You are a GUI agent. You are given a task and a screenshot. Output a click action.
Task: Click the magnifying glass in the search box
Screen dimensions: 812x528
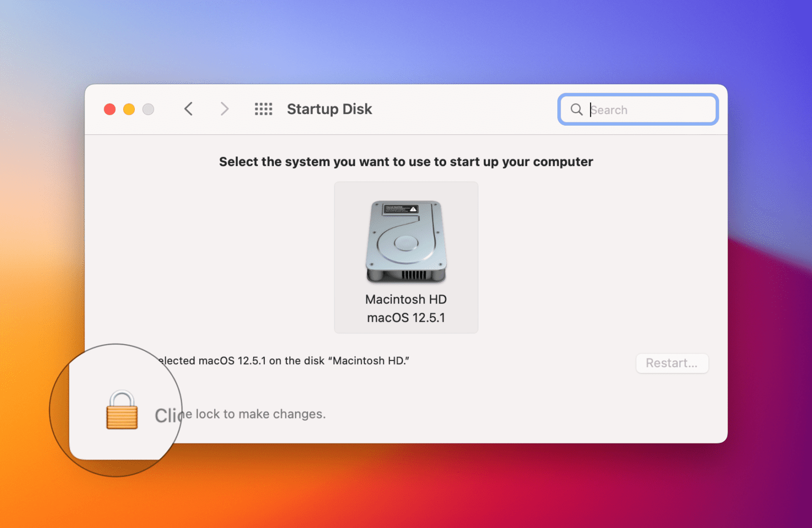(576, 109)
